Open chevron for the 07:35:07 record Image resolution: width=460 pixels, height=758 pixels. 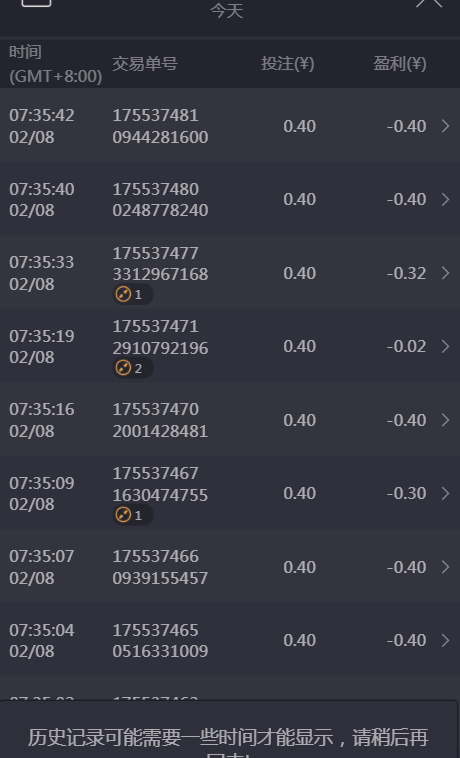pyautogui.click(x=446, y=567)
